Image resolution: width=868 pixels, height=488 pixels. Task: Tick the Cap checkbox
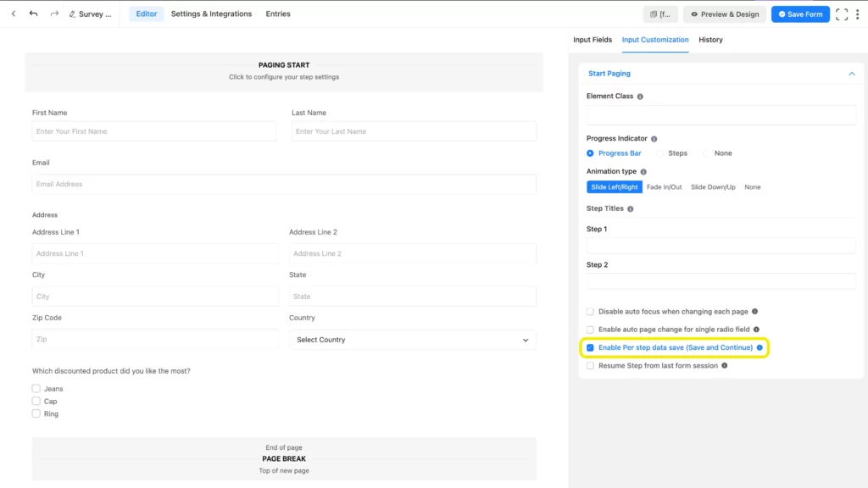pos(36,401)
